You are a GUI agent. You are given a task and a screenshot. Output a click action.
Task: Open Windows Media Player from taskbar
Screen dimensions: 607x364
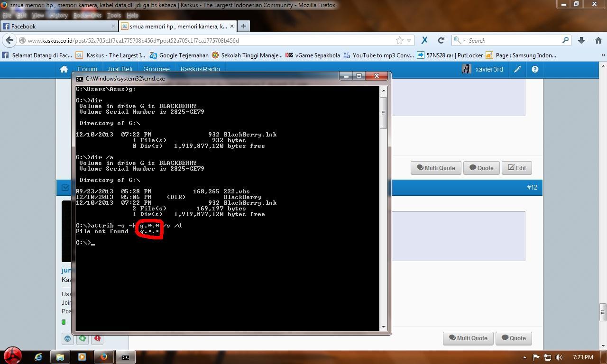tap(82, 357)
